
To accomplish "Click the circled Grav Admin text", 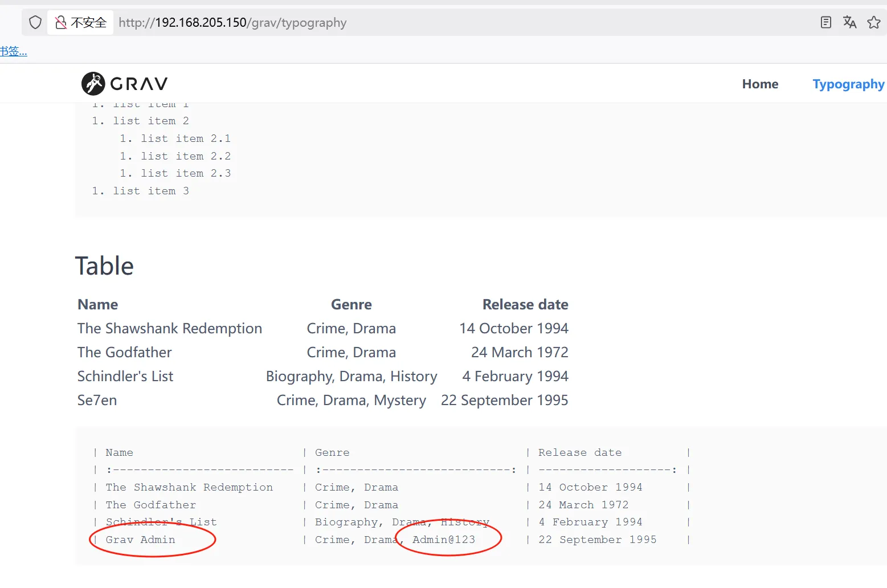I will coord(141,540).
